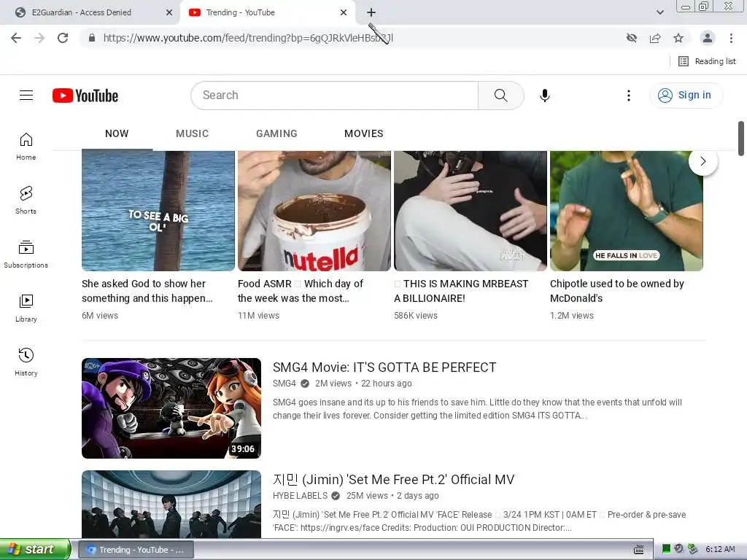The width and height of the screenshot is (747, 560).
Task: Open the Jimin music video thumbnail
Action: (171, 505)
